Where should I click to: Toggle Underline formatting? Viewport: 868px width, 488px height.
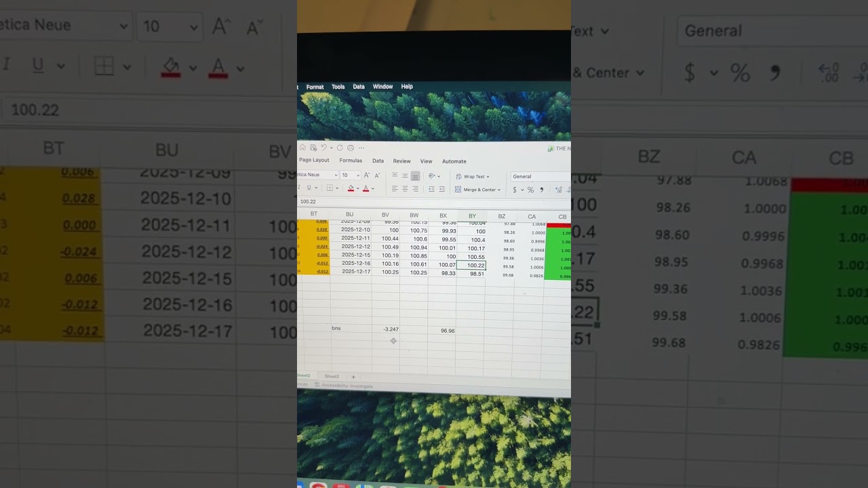click(309, 188)
